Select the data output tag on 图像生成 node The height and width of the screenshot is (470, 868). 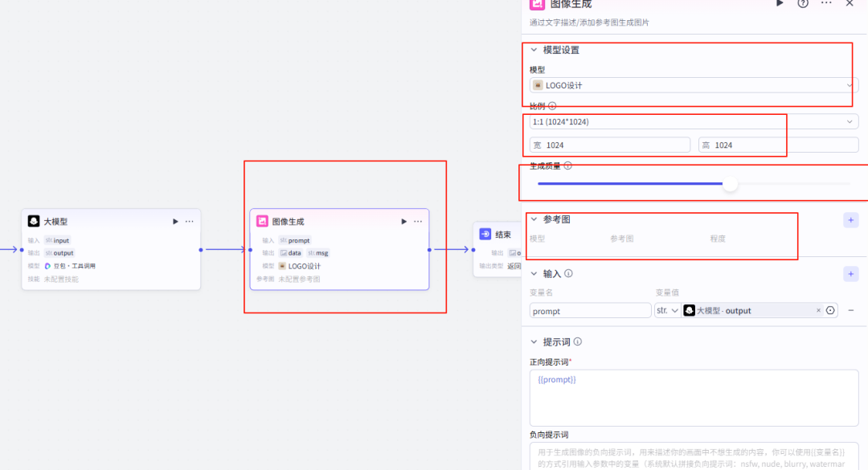(291, 253)
